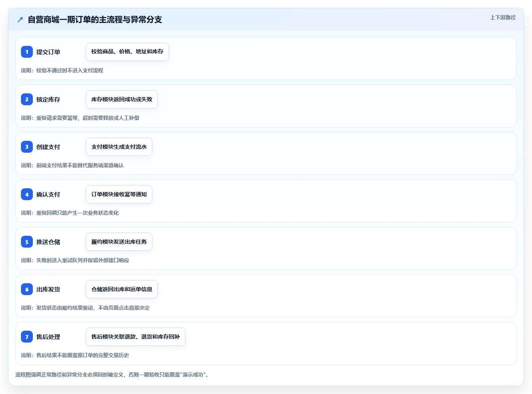Select the step label 售后处理
Image resolution: width=532 pixels, height=394 pixels.
point(48,337)
